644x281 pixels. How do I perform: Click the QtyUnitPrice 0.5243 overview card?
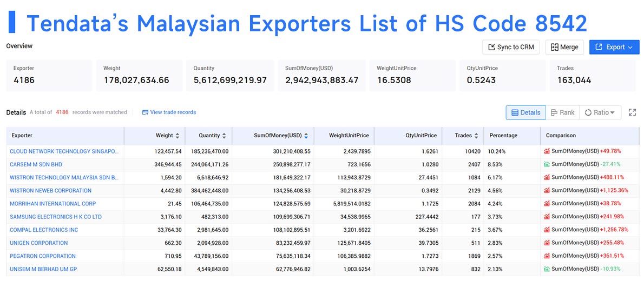[x=503, y=76]
